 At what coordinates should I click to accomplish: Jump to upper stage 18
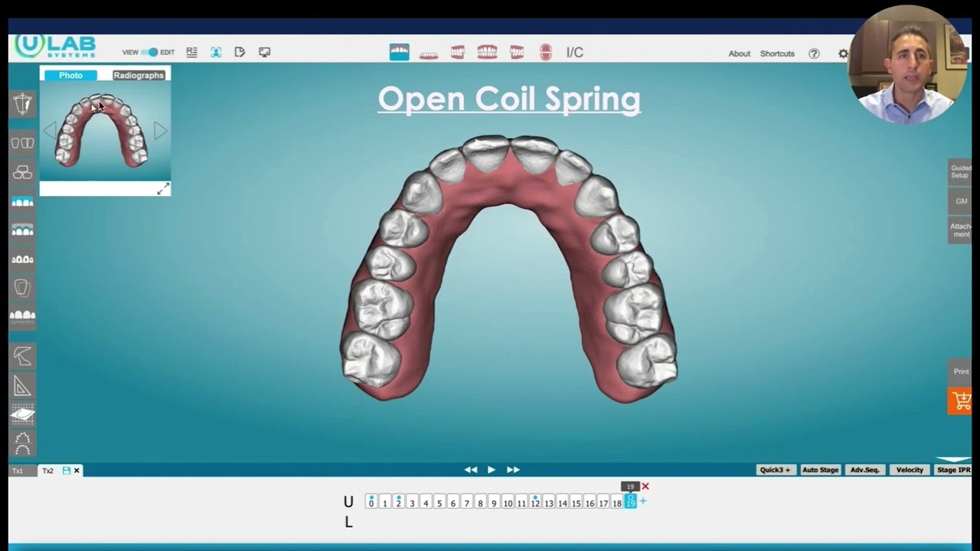click(617, 502)
